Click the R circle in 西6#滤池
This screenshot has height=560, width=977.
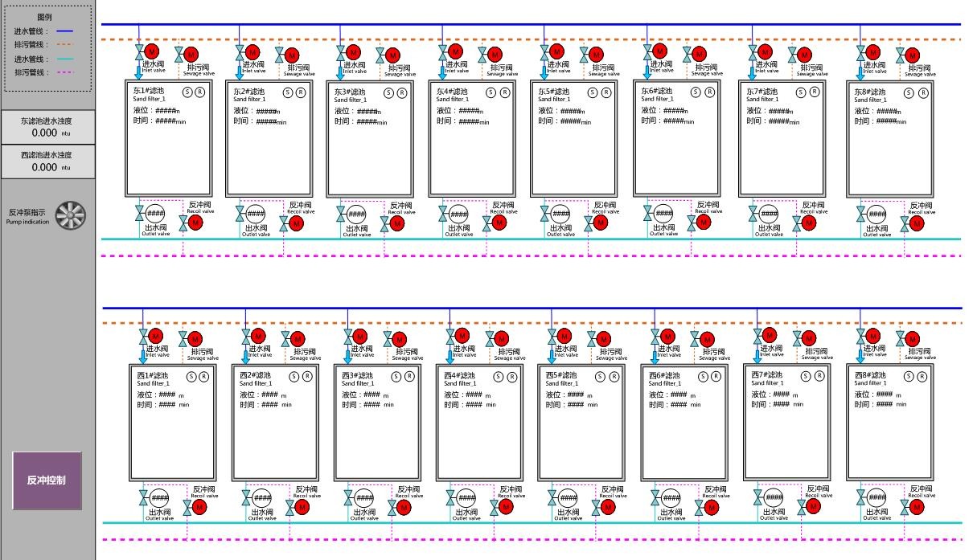tap(715, 376)
